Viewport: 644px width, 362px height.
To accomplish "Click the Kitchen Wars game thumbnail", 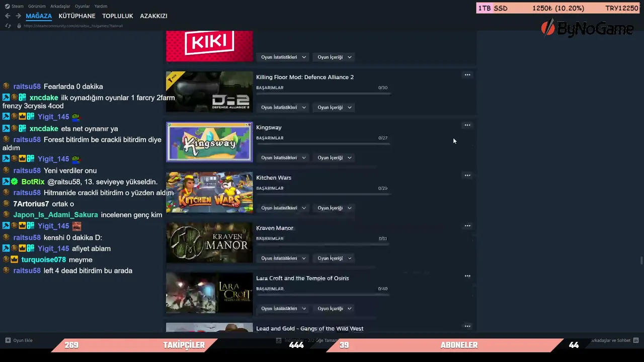I will 209,192.
